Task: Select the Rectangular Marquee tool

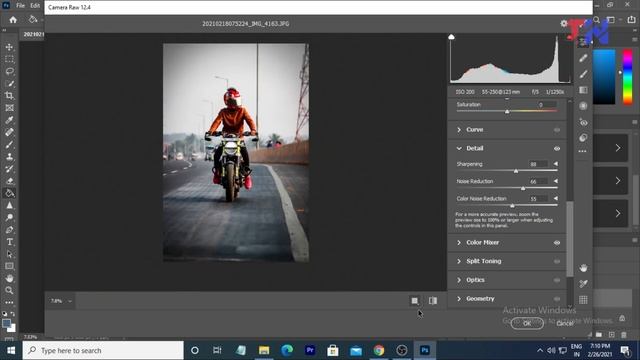Action: click(x=9, y=59)
